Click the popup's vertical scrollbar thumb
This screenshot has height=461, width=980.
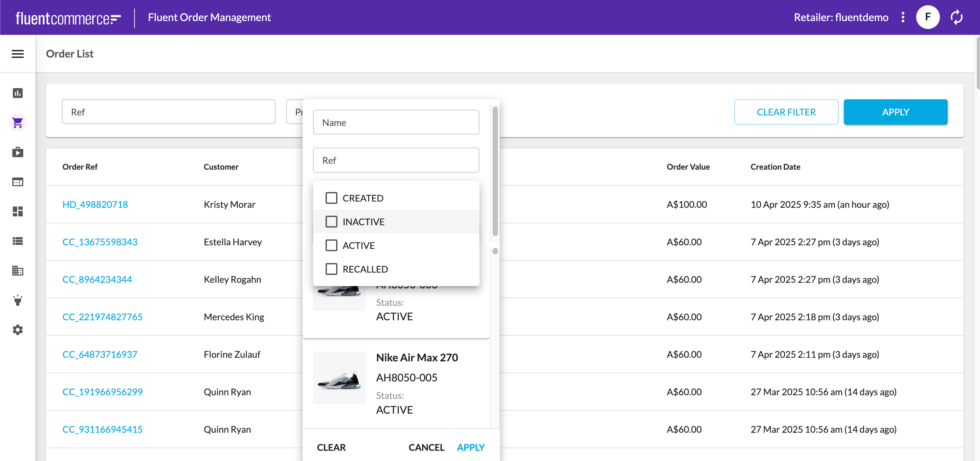[495, 171]
